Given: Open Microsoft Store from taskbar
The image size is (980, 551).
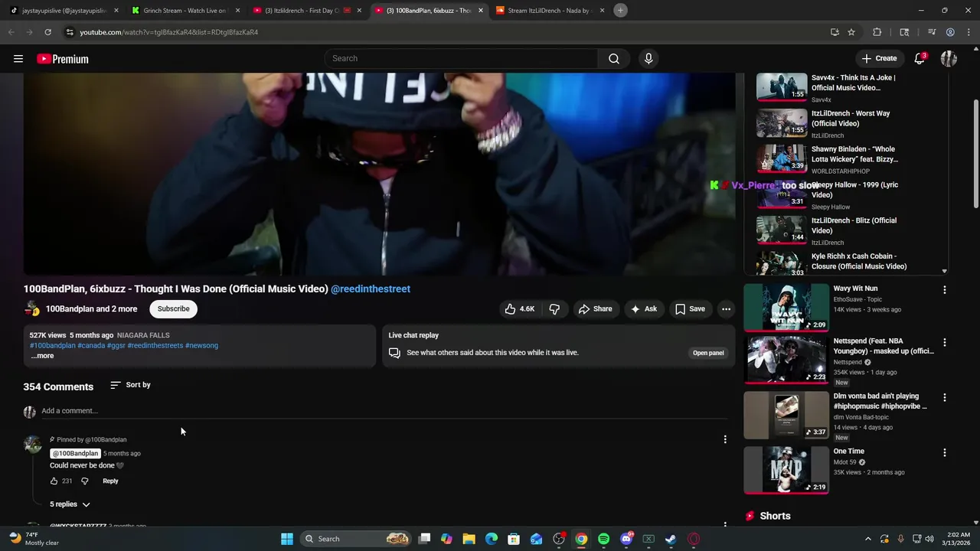Looking at the screenshot, I should click(x=514, y=539).
